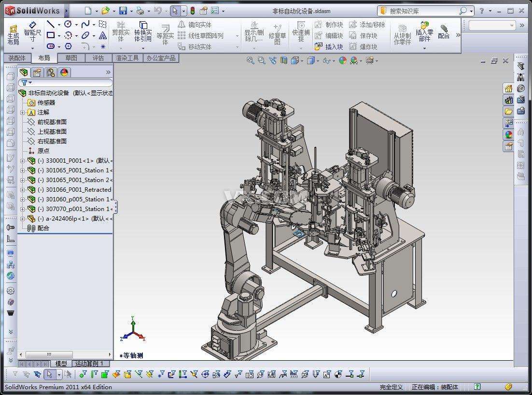Open the ConfigurationManager tab icon
Viewport: 532px width, 395px height.
(x=51, y=72)
